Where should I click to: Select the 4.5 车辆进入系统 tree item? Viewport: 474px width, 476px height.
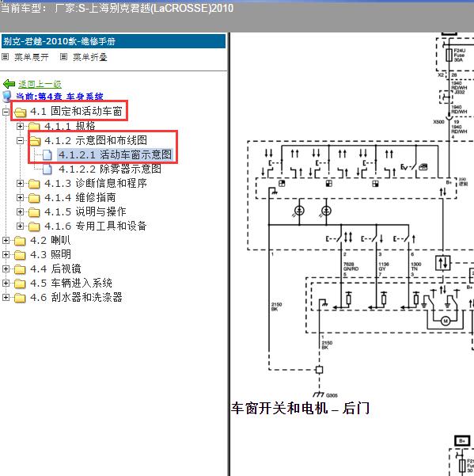(71, 284)
